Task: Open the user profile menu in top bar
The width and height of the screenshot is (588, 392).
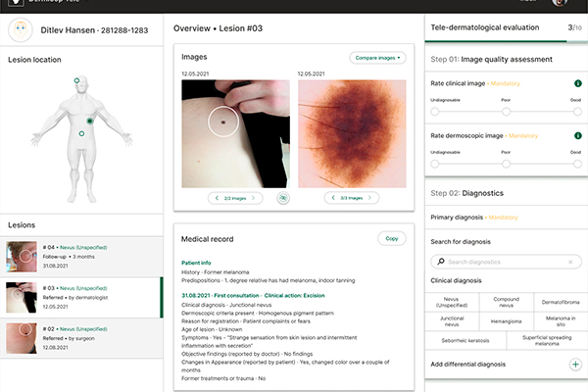Action: [x=560, y=3]
